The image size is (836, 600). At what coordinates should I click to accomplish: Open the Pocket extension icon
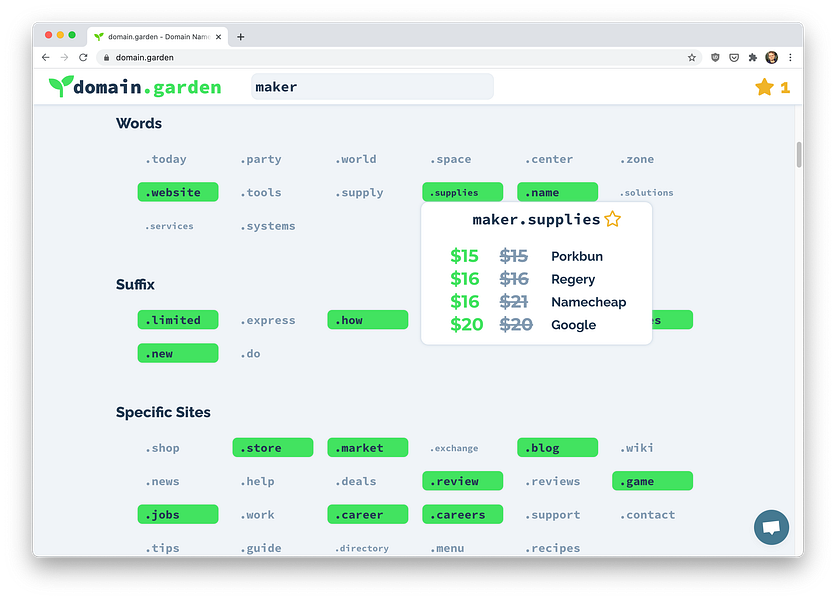(x=734, y=58)
